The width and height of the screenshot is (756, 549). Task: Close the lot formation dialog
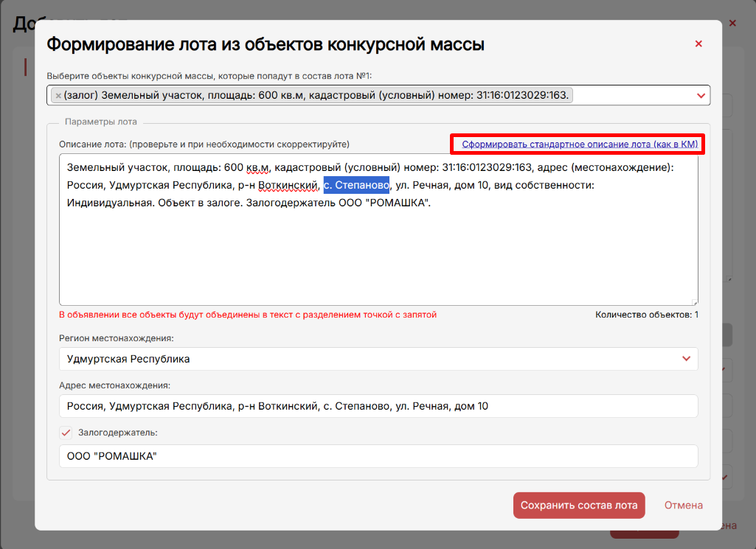698,44
